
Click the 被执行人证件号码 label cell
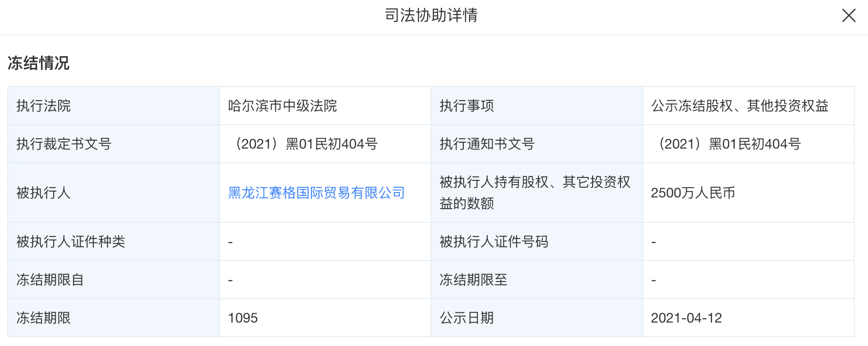[x=494, y=242]
